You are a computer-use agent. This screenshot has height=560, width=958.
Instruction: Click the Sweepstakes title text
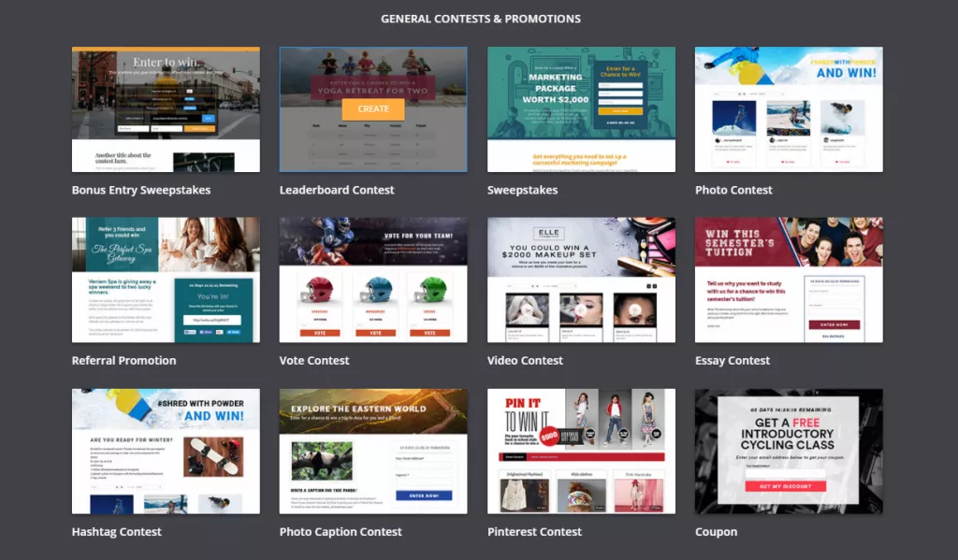522,190
